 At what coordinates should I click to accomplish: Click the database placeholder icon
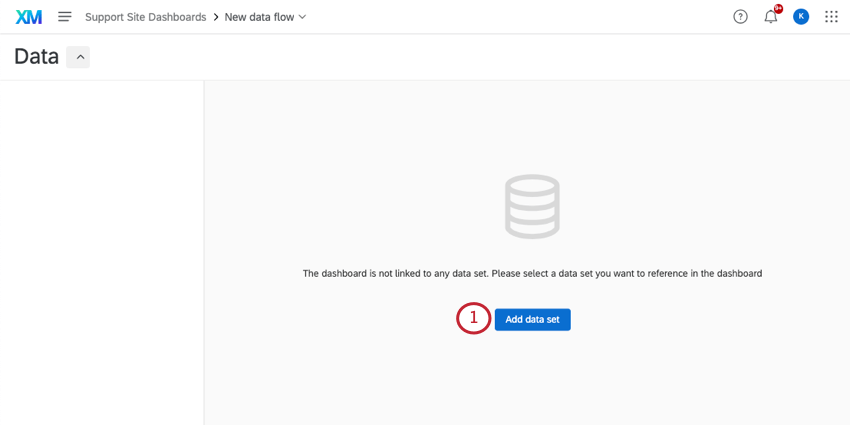tap(532, 207)
